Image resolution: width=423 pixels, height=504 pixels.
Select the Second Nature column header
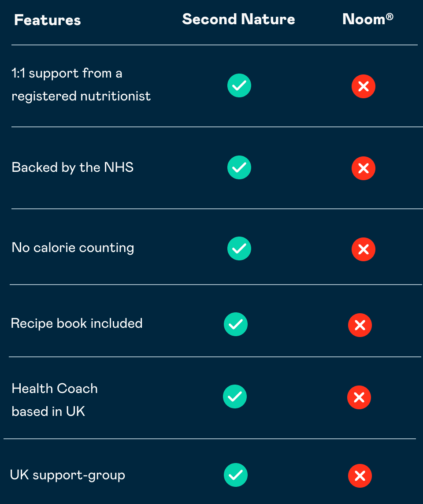tap(238, 19)
